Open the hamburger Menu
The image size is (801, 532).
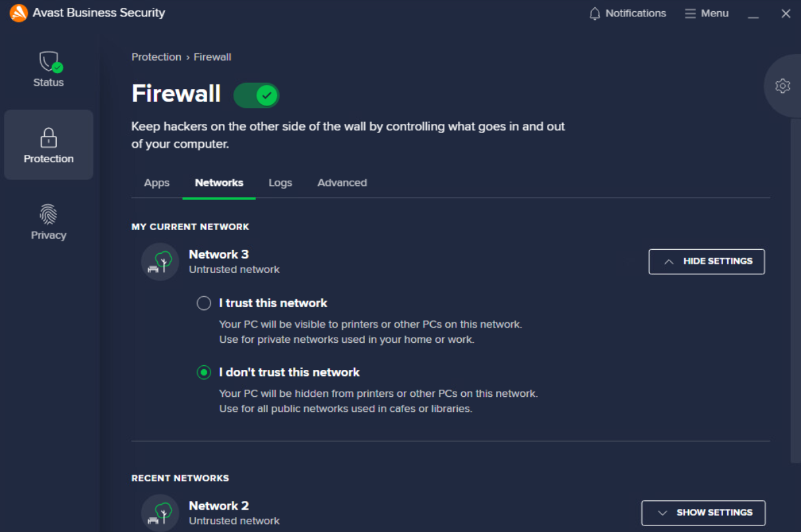click(707, 13)
